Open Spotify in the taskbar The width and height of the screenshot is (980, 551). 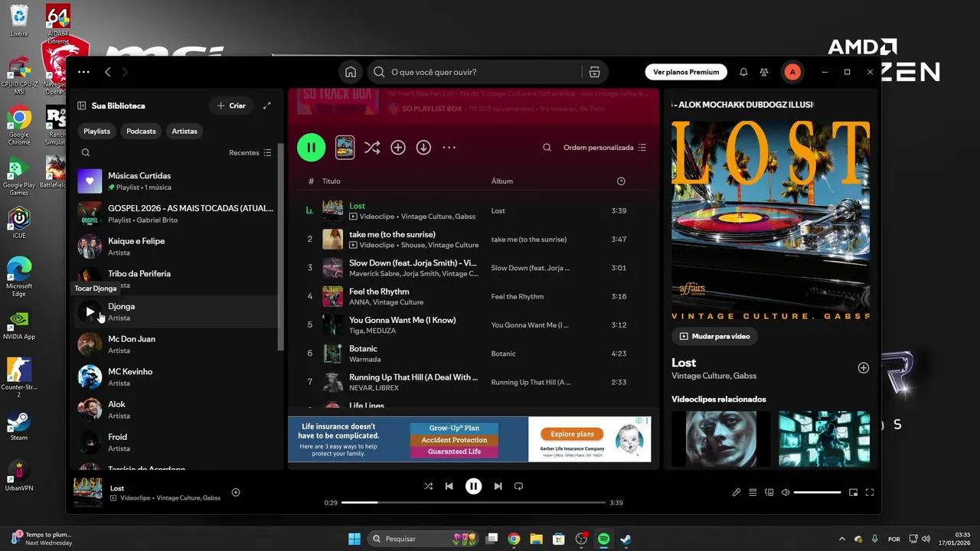(x=603, y=539)
